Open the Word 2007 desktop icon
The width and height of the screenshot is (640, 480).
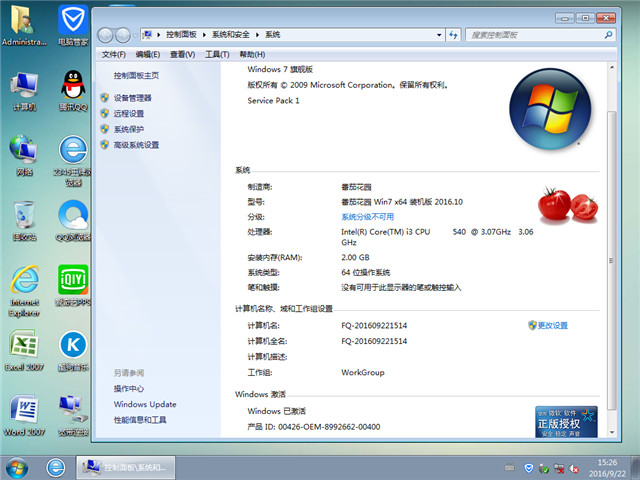tap(24, 415)
